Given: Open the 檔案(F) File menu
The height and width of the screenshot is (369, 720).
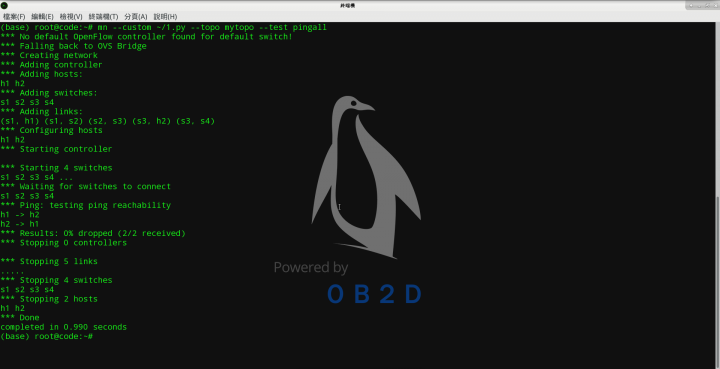Looking at the screenshot, I should click(x=13, y=17).
